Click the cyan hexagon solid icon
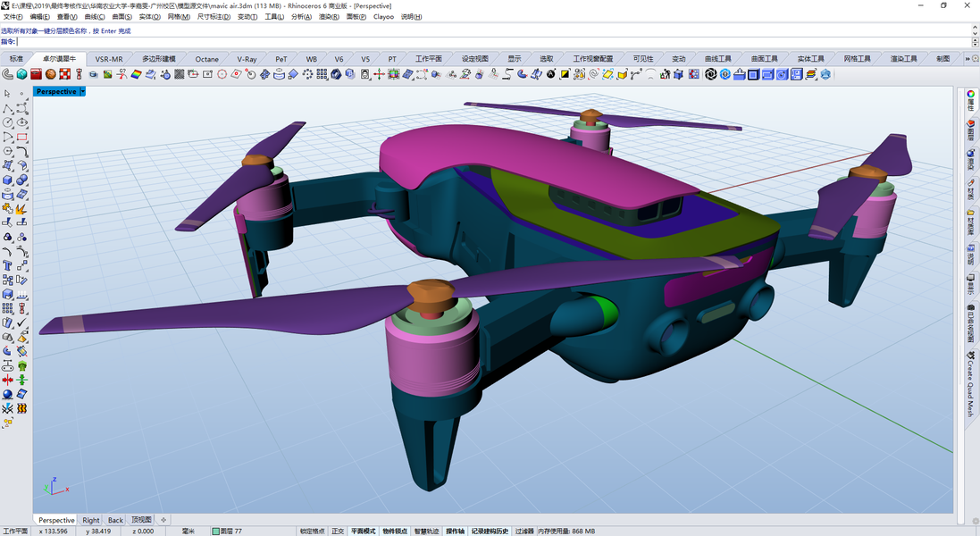980x536 pixels. tap(21, 74)
